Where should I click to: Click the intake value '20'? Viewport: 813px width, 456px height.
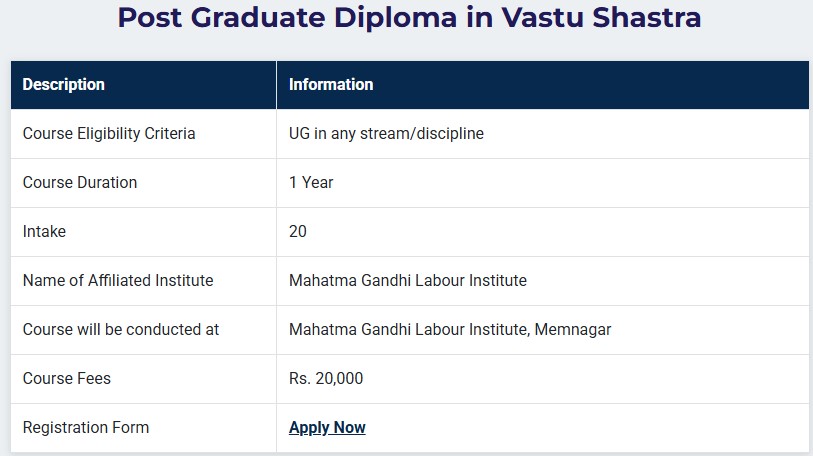pos(298,232)
